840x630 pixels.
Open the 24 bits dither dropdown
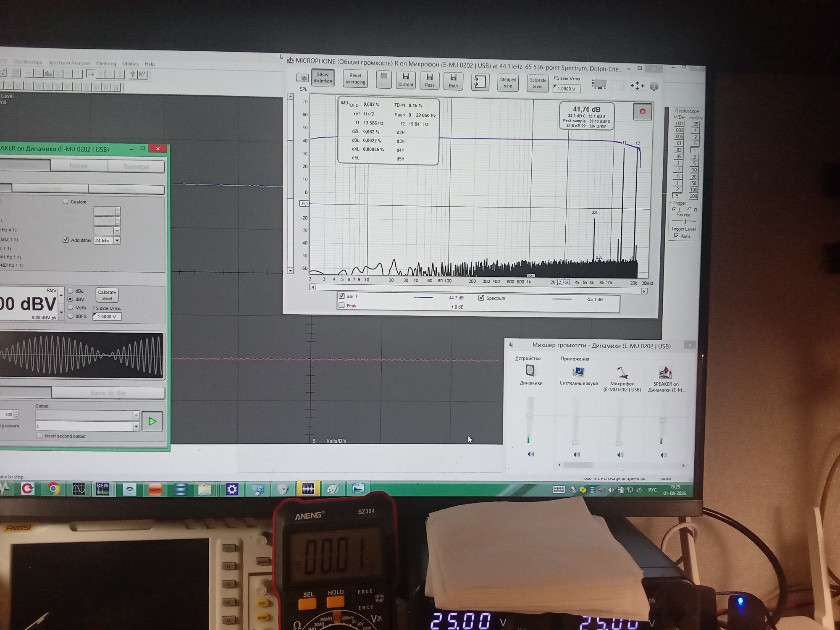117,241
